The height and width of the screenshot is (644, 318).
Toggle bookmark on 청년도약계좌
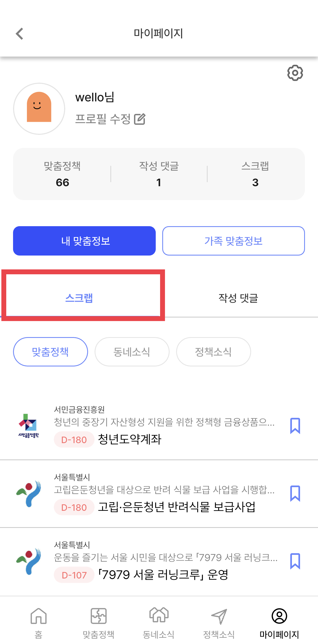pos(295,426)
